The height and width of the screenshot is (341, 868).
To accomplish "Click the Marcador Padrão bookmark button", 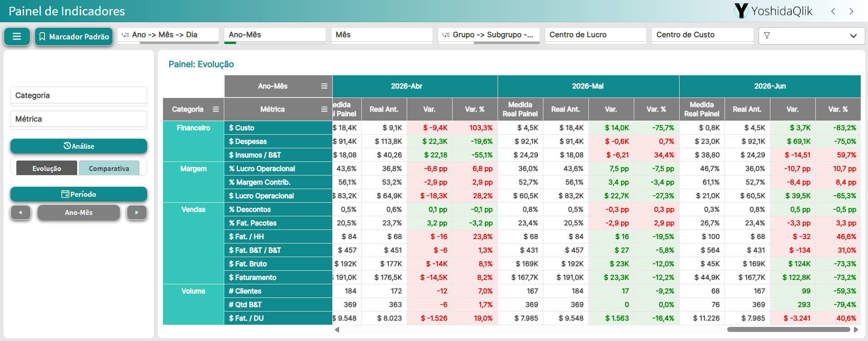I will pyautogui.click(x=74, y=37).
